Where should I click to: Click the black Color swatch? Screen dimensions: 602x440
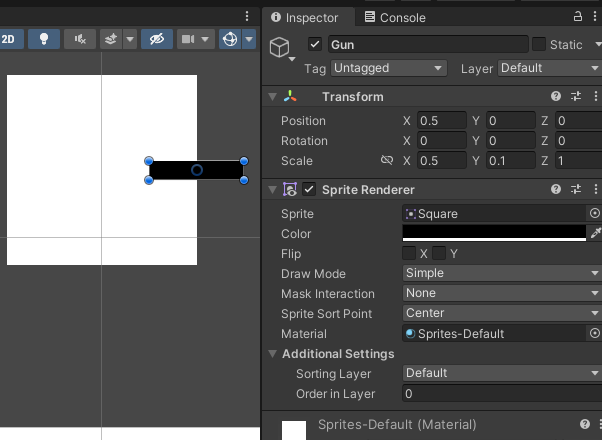coord(493,233)
